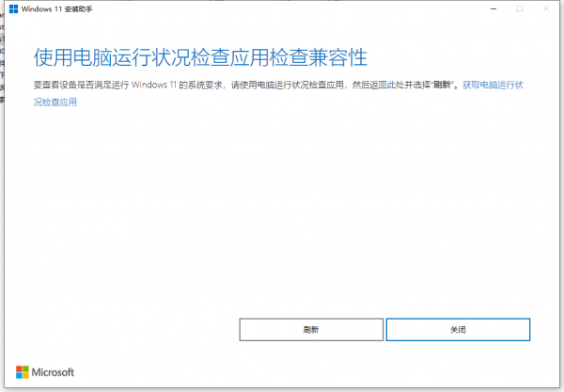564x392 pixels.
Task: Click the Microsoft logo at bottom left
Action: 45,372
